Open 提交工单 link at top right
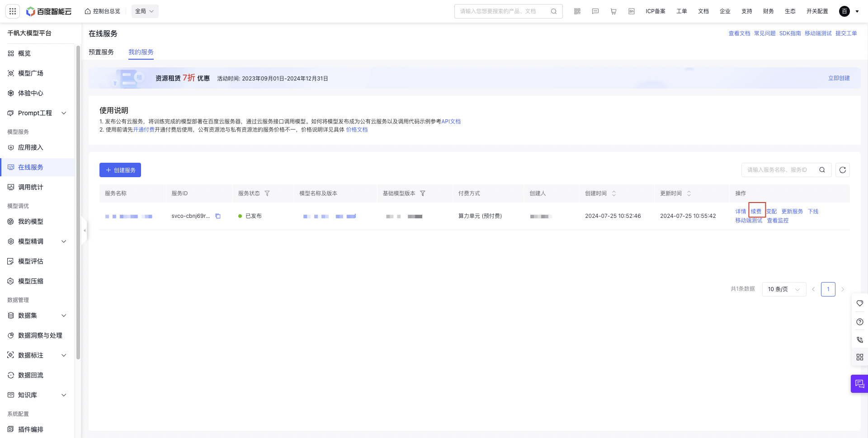This screenshot has width=868, height=438. point(846,33)
